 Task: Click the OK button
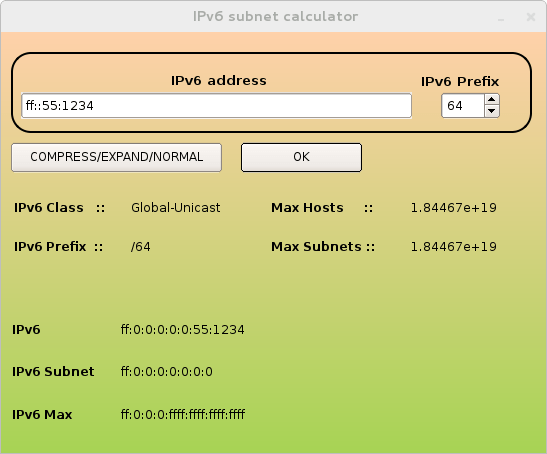coord(301,157)
